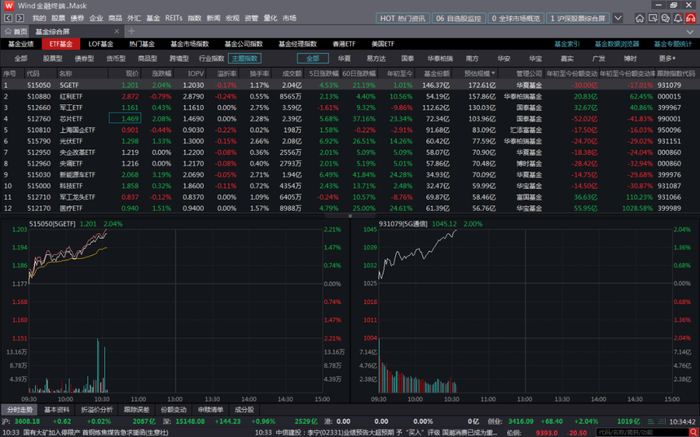The height and width of the screenshot is (437, 700).
Task: Select the 主题指数 category filter
Action: 245,58
